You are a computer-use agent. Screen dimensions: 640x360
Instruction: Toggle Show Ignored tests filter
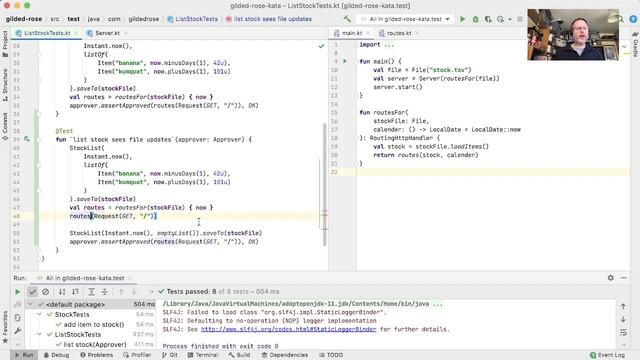click(45, 292)
